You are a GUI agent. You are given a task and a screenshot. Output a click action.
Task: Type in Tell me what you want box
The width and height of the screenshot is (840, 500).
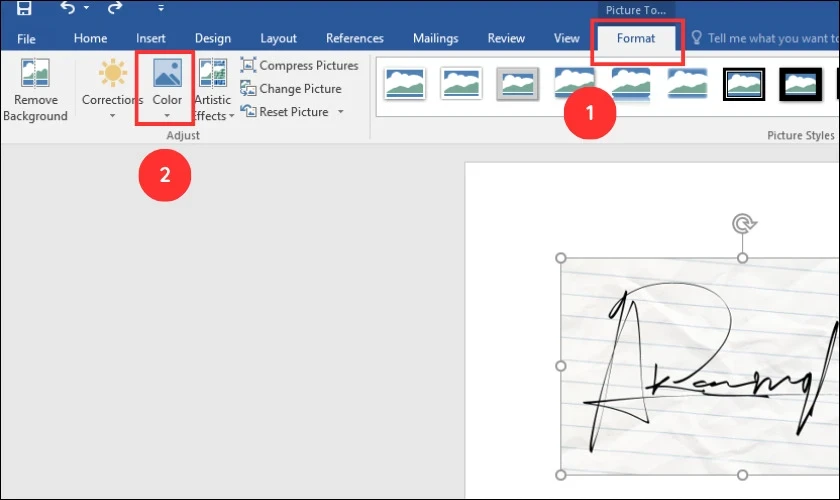770,39
